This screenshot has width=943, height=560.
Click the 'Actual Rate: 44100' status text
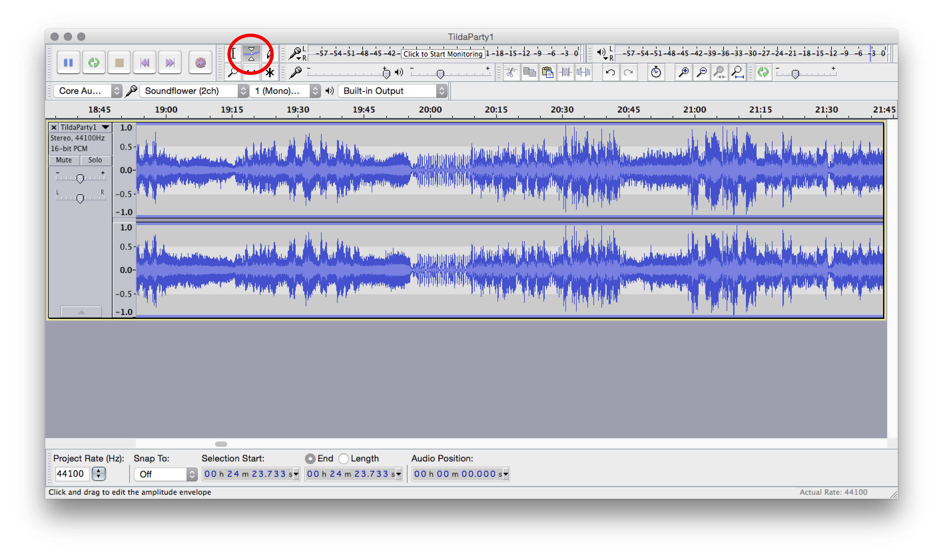[833, 492]
